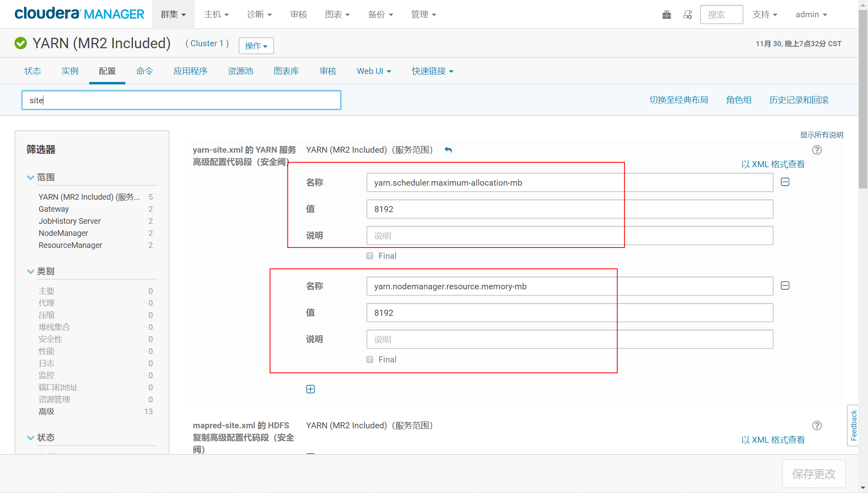Filter by 资源管理 category
The height and width of the screenshot is (493, 868).
pyautogui.click(x=54, y=399)
